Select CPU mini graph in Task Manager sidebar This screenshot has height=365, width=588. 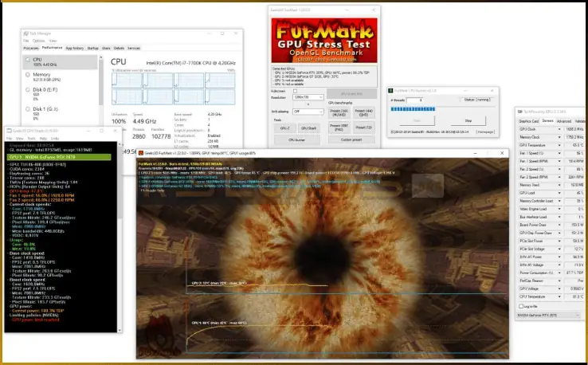[x=28, y=60]
